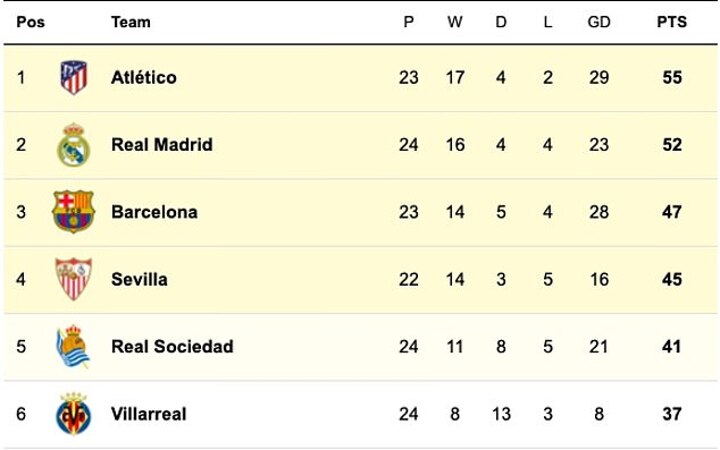Click Atlético's 55 points value

[671, 77]
